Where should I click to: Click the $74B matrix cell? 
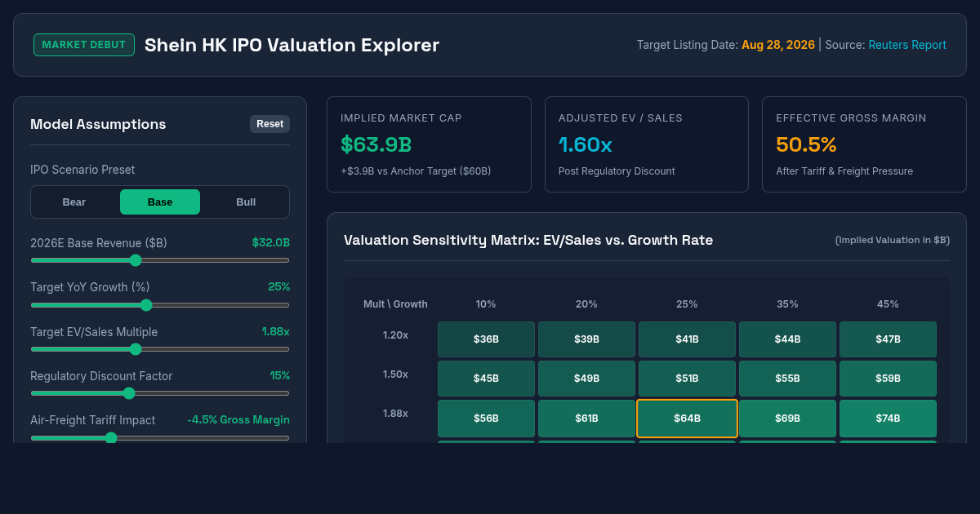point(888,419)
